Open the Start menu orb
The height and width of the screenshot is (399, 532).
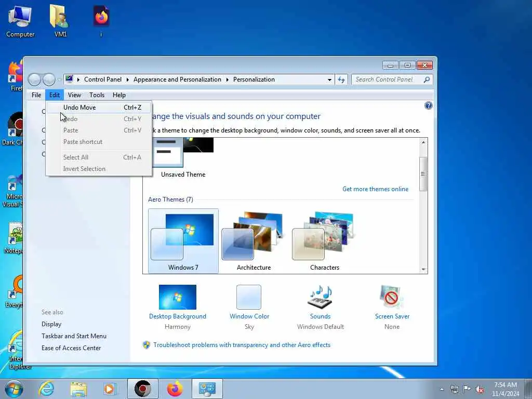(14, 389)
